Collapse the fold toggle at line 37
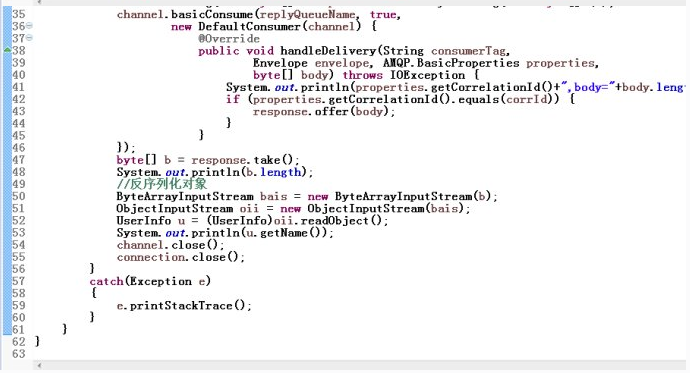 click(29, 38)
